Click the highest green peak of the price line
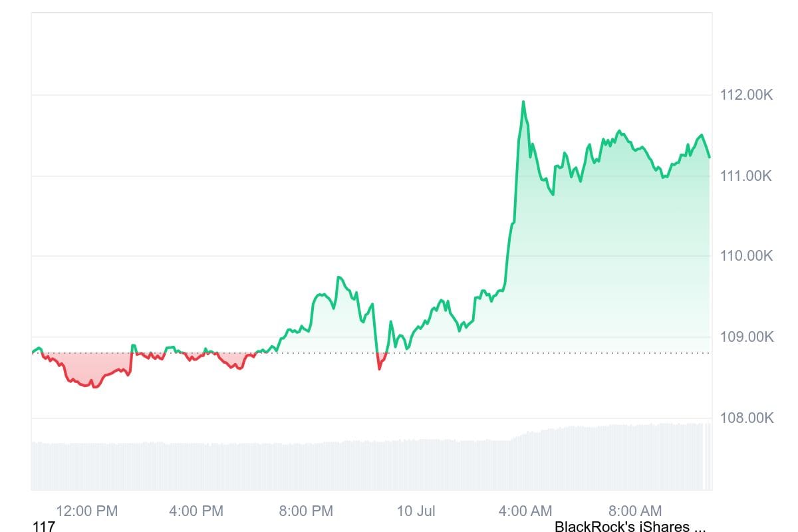Viewport: 798px width, 532px height. pos(523,102)
